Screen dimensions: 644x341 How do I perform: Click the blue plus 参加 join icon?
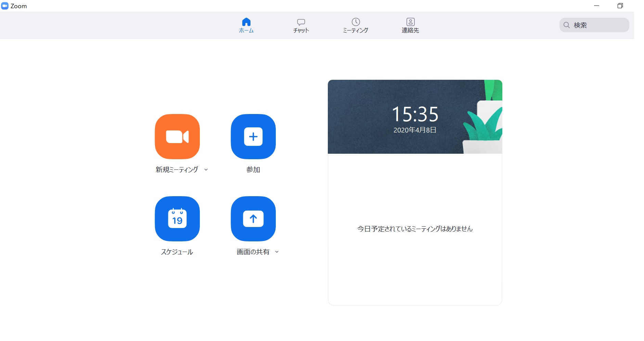click(253, 136)
